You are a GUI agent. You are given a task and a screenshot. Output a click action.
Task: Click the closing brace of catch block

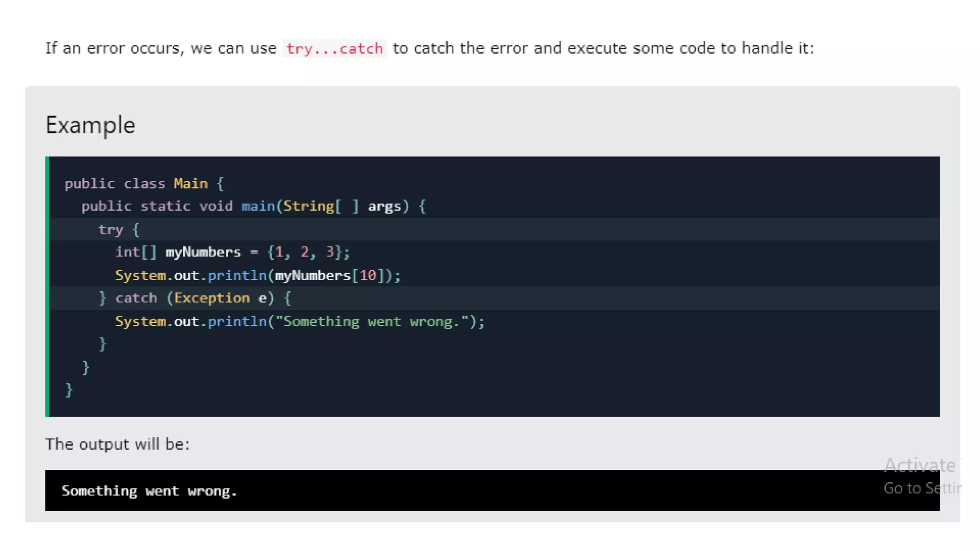tap(102, 344)
